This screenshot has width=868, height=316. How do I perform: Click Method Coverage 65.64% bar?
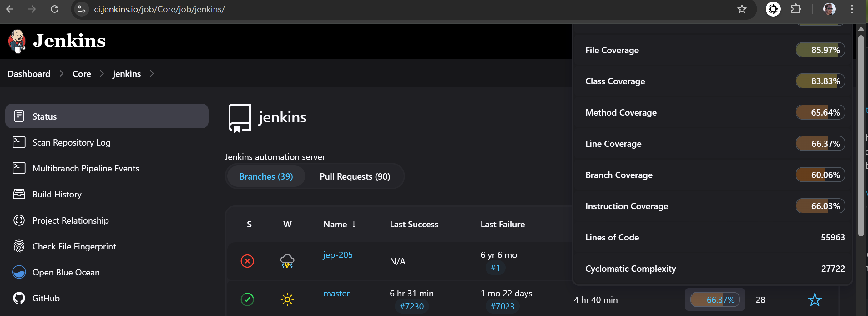(x=820, y=112)
